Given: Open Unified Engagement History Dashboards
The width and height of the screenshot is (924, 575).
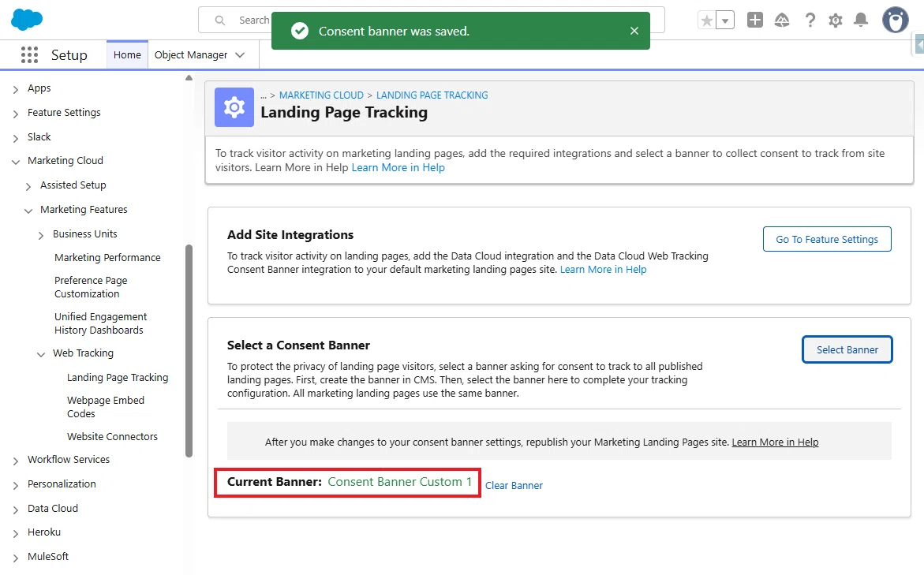Looking at the screenshot, I should (101, 323).
